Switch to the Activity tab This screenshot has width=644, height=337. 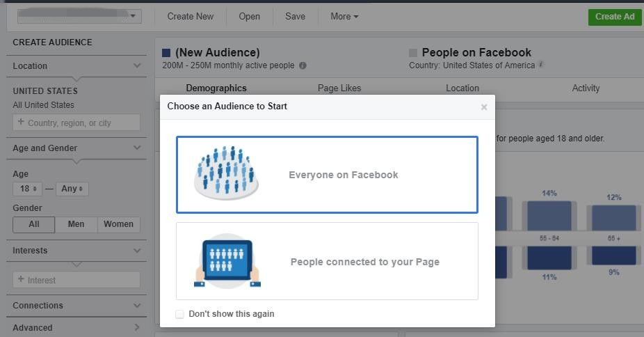click(x=586, y=88)
